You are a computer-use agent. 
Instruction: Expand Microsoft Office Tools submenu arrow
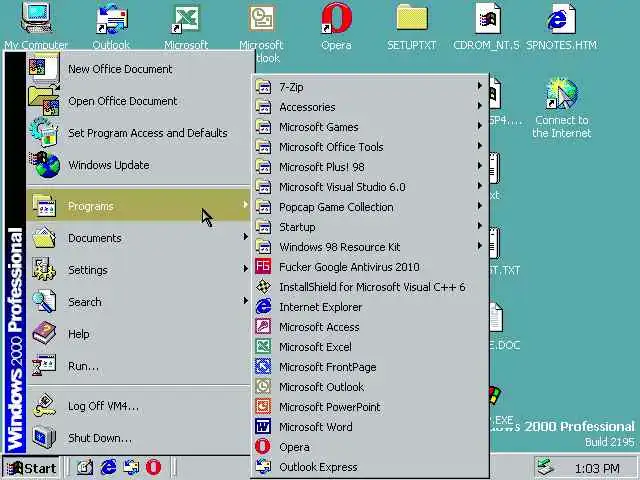480,146
